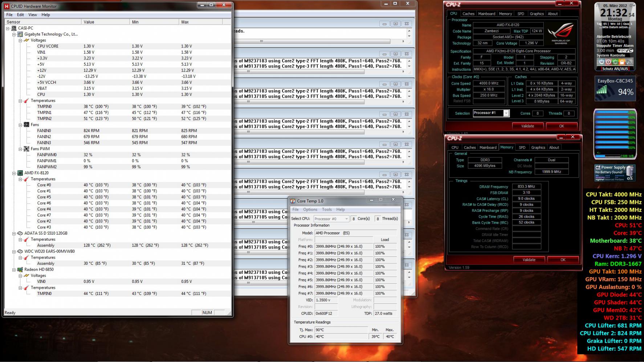This screenshot has width=644, height=362.
Task: Select the CASI-PC computer icon in the tree
Action: click(x=14, y=28)
